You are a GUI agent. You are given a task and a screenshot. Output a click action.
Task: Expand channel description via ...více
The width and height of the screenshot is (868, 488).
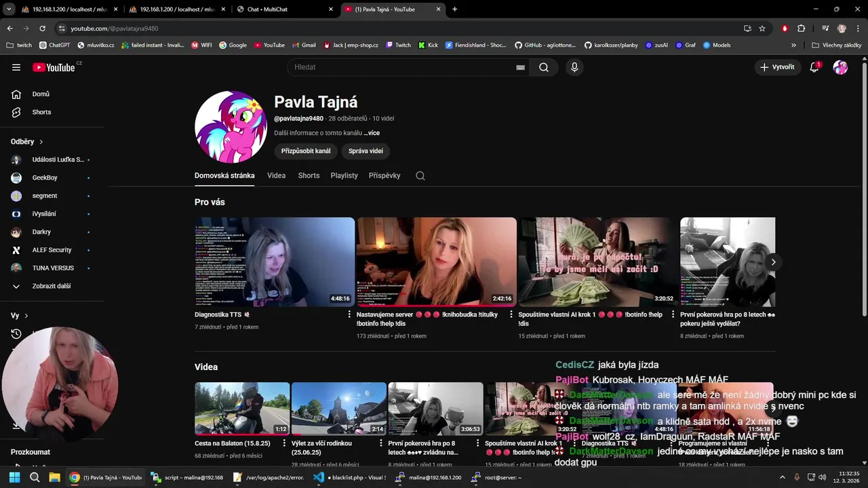(372, 133)
